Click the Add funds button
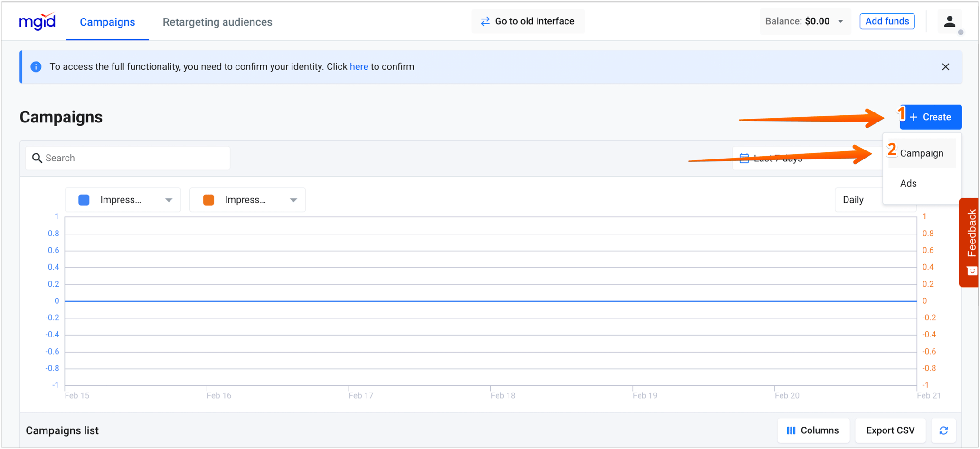 tap(887, 21)
